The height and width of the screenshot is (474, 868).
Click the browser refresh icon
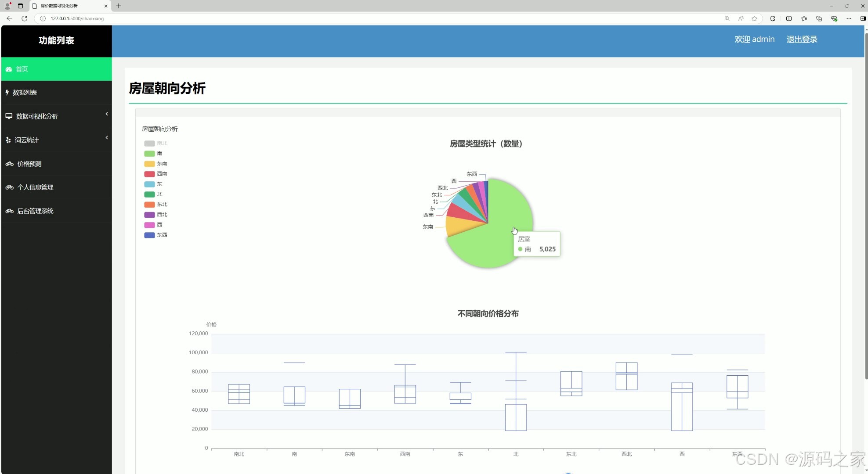click(x=25, y=18)
